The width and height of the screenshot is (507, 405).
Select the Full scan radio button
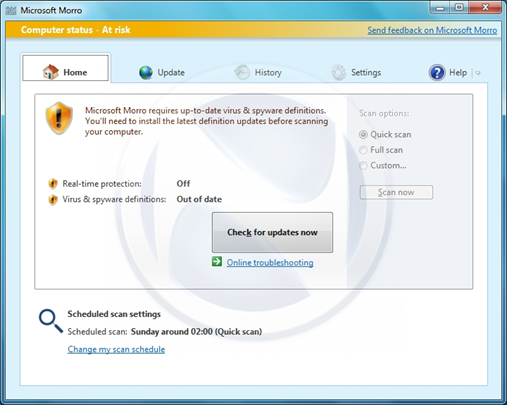point(363,150)
